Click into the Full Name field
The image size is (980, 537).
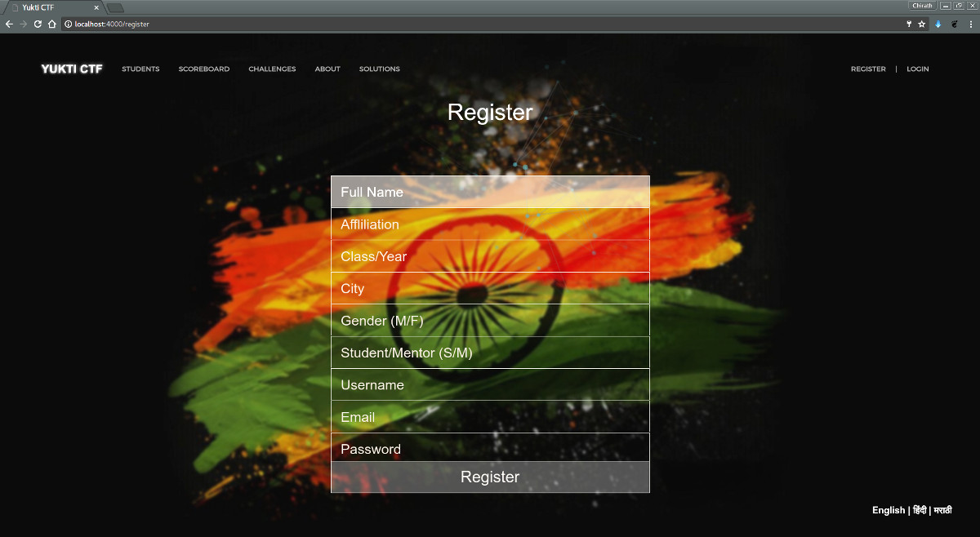[490, 192]
